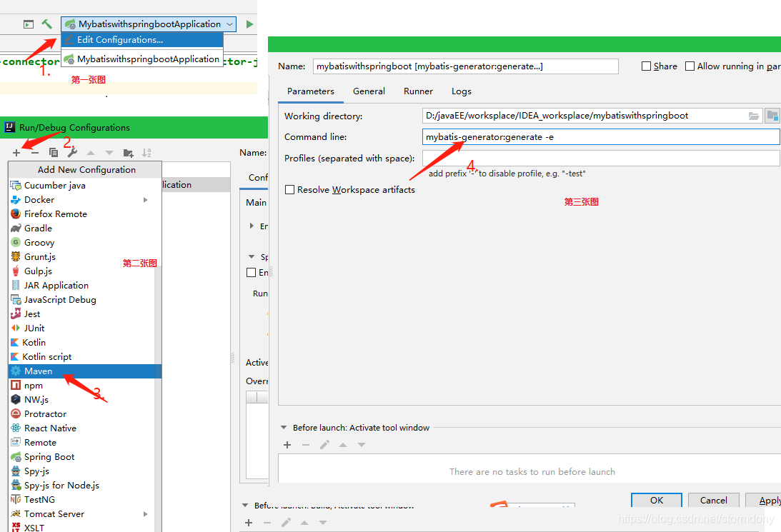Select Remote configuration type
The width and height of the screenshot is (781, 532).
(81, 443)
